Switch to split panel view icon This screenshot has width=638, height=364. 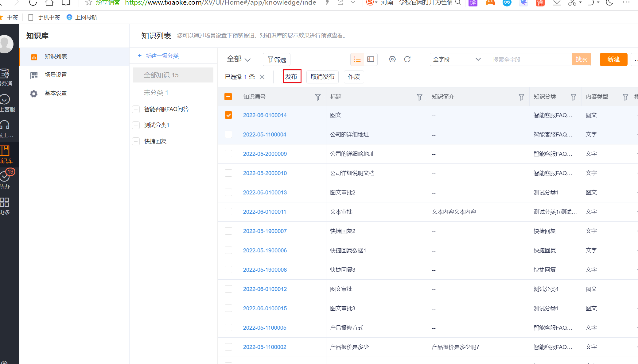(371, 59)
